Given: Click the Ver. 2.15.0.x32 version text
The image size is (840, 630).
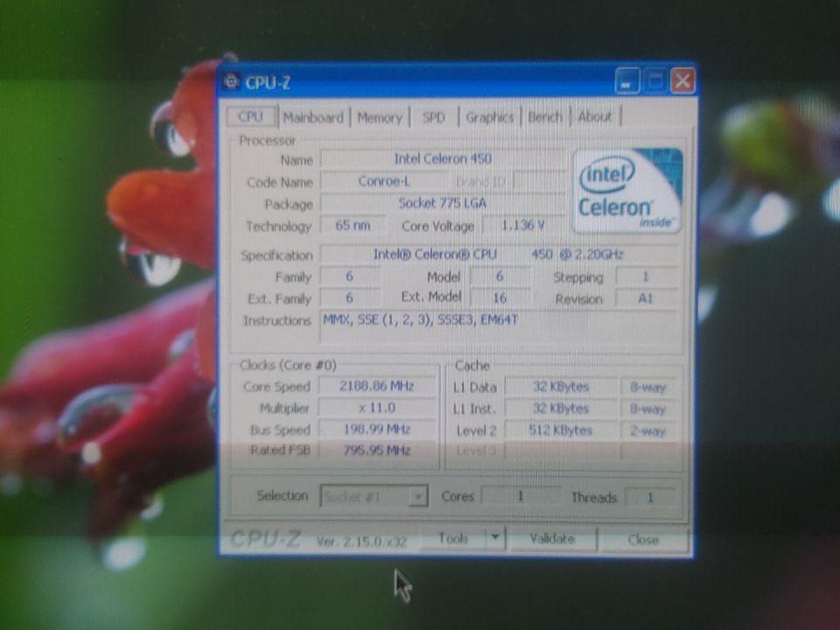Looking at the screenshot, I should (361, 541).
